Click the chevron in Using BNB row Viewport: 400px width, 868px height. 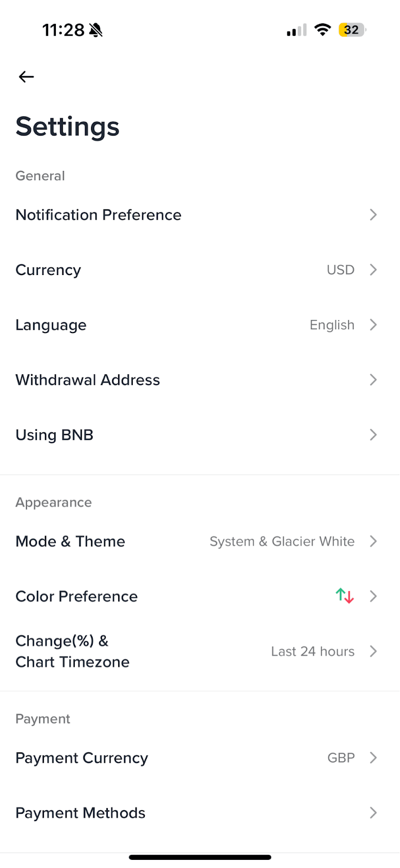pos(373,435)
